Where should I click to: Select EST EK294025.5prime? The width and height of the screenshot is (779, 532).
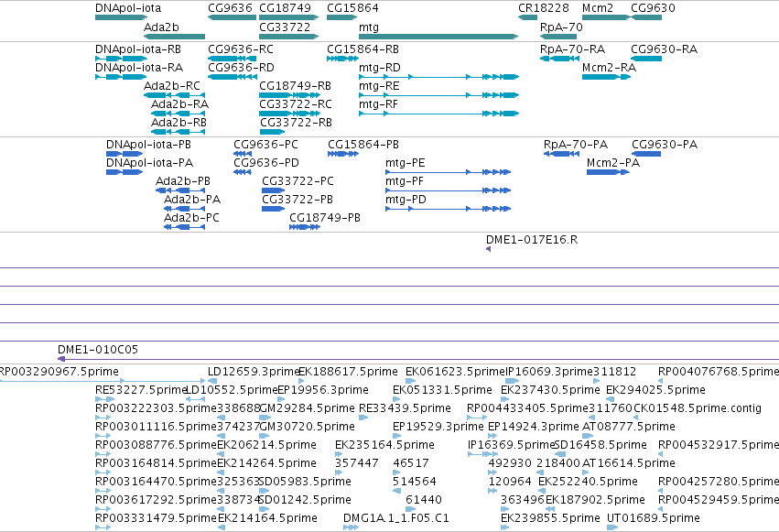click(655, 390)
